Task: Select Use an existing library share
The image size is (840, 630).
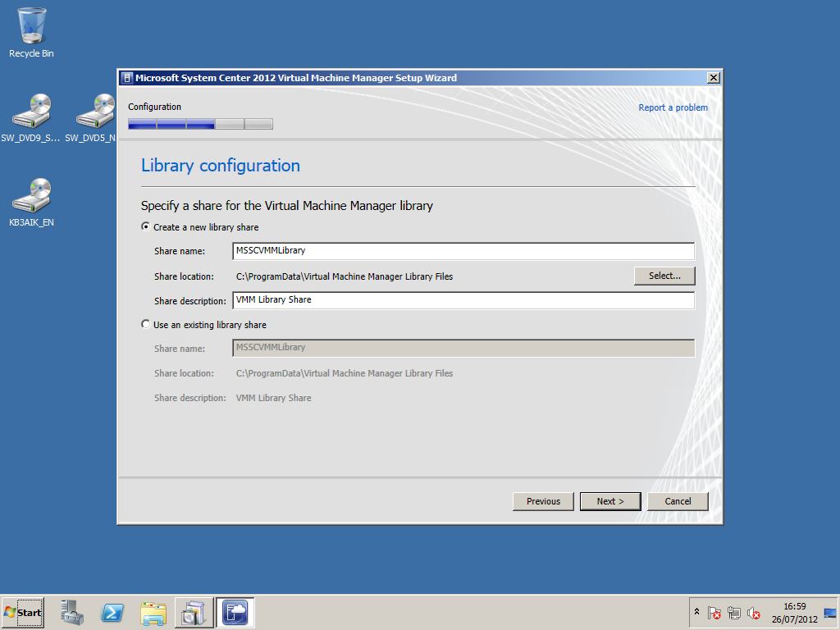Action: click(x=203, y=325)
